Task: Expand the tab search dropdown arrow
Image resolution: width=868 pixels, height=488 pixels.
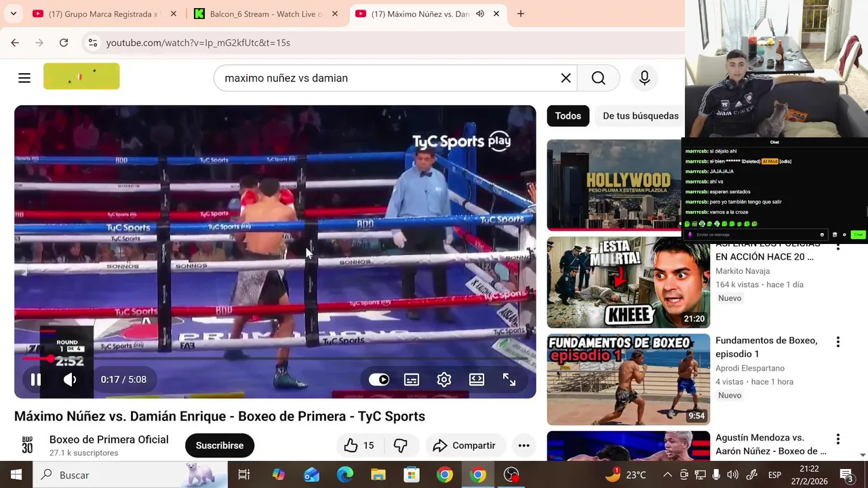Action: [x=13, y=14]
